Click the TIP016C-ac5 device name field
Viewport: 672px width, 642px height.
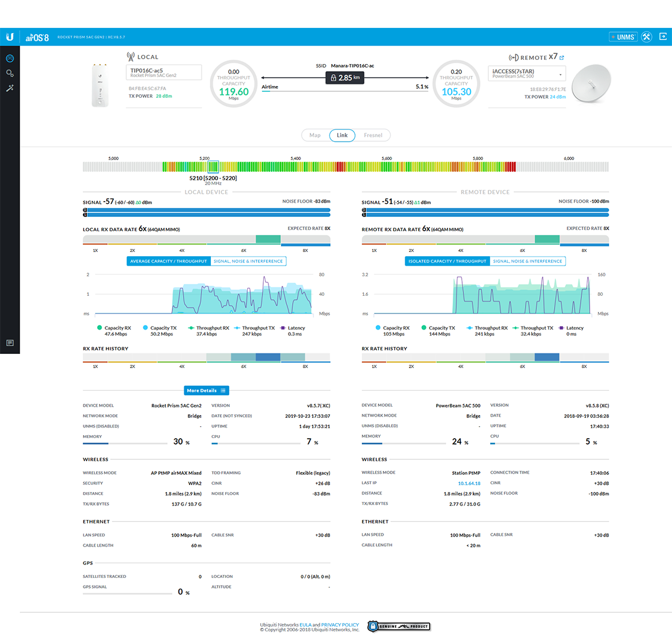point(164,72)
